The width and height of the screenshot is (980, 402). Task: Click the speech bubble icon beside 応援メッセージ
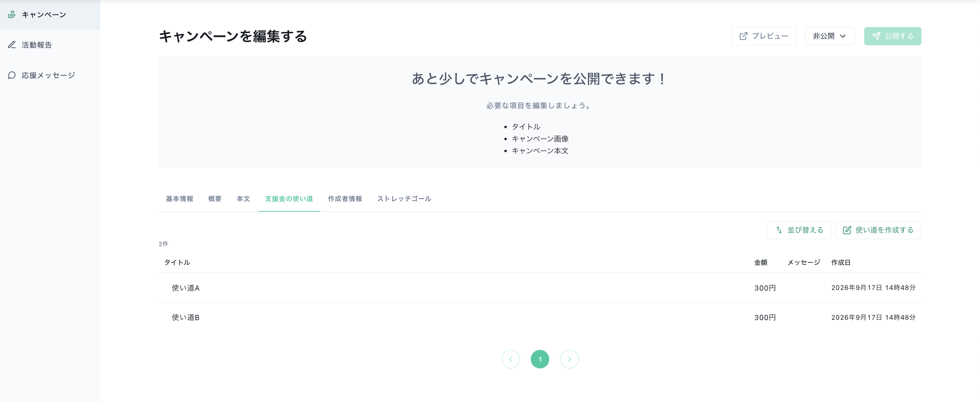(x=12, y=75)
